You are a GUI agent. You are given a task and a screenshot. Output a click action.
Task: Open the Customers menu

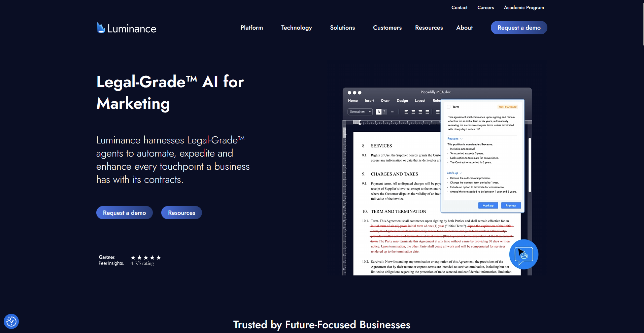387,28
